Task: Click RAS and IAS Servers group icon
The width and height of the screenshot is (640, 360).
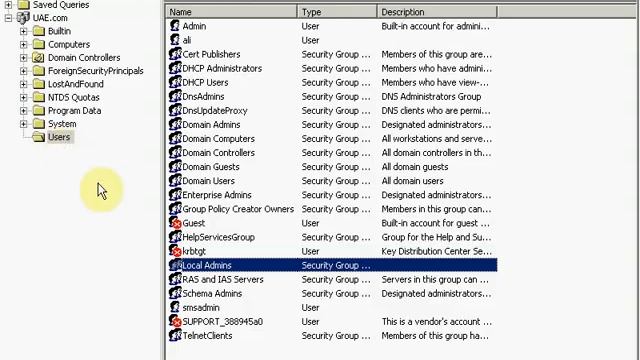Action: click(175, 279)
